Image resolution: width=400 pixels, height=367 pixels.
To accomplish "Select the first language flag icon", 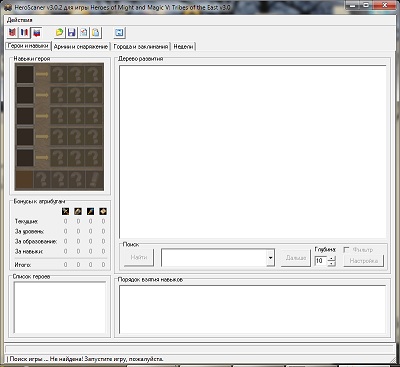I will 12,32.
